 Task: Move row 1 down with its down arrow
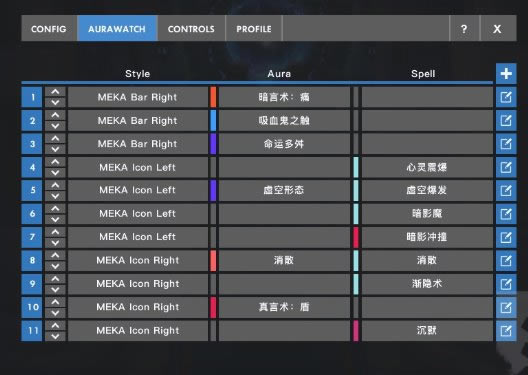click(x=55, y=102)
